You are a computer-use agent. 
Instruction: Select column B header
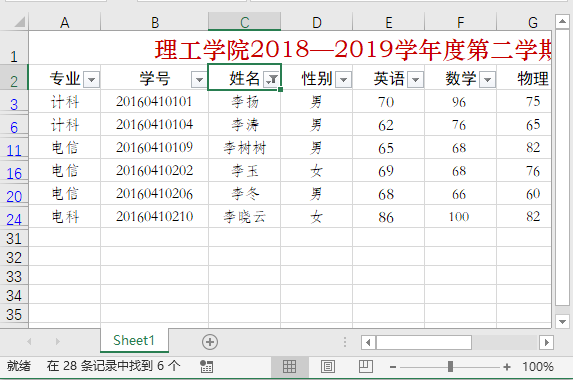pos(155,23)
